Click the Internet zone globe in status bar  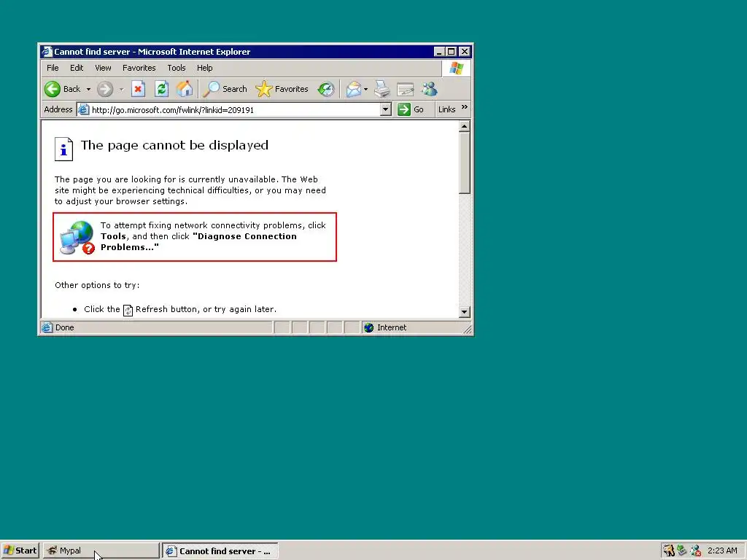click(x=368, y=327)
